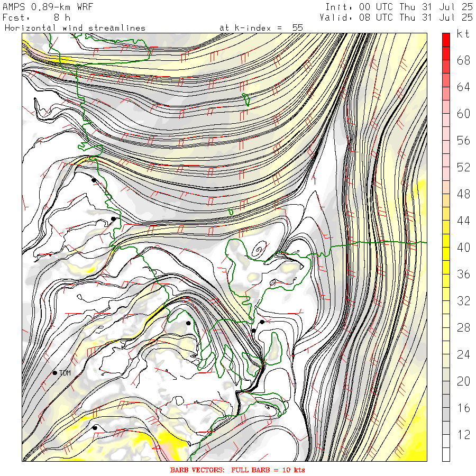The image size is (476, 476).
Task: Pick the gray swatch beside 16 on colorbar
Action: coord(446,414)
